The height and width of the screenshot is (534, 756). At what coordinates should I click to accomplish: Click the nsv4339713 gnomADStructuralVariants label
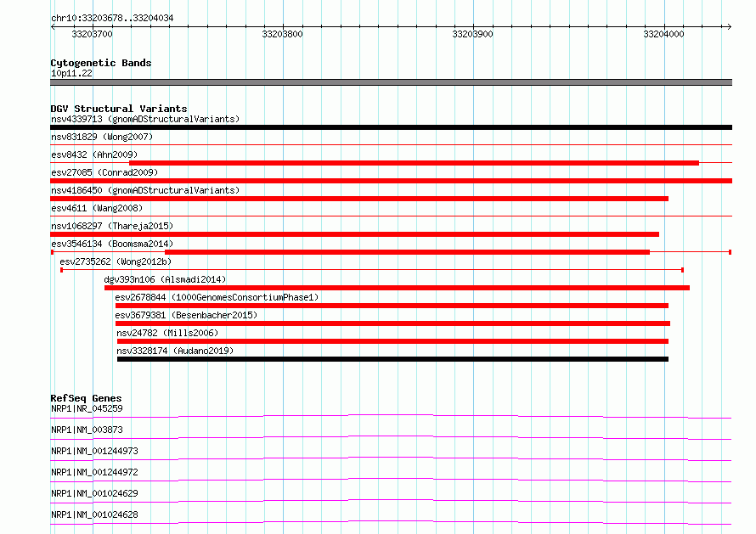[x=145, y=119]
